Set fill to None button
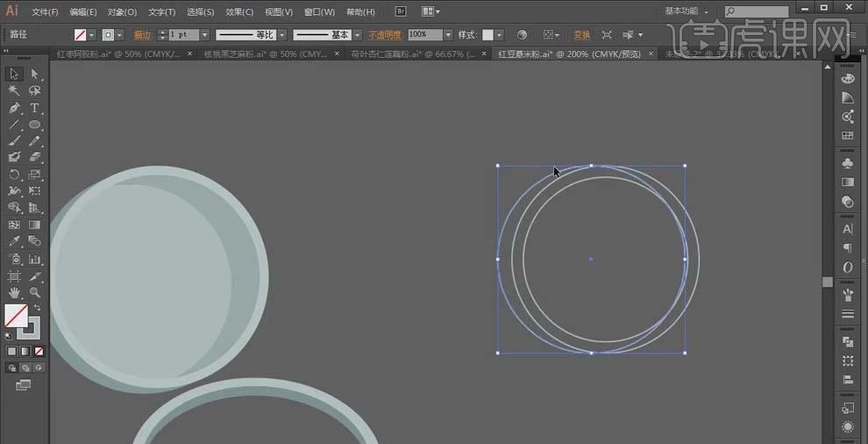The width and height of the screenshot is (868, 444). (39, 351)
